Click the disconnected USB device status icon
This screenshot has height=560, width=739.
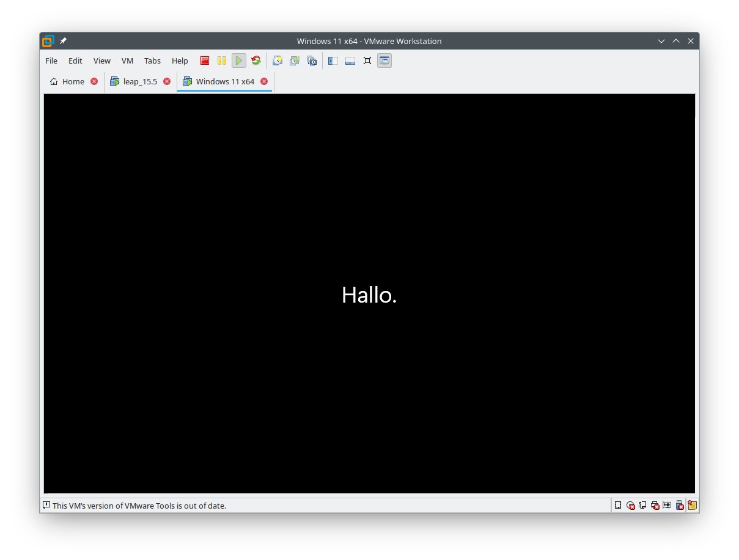click(x=679, y=506)
